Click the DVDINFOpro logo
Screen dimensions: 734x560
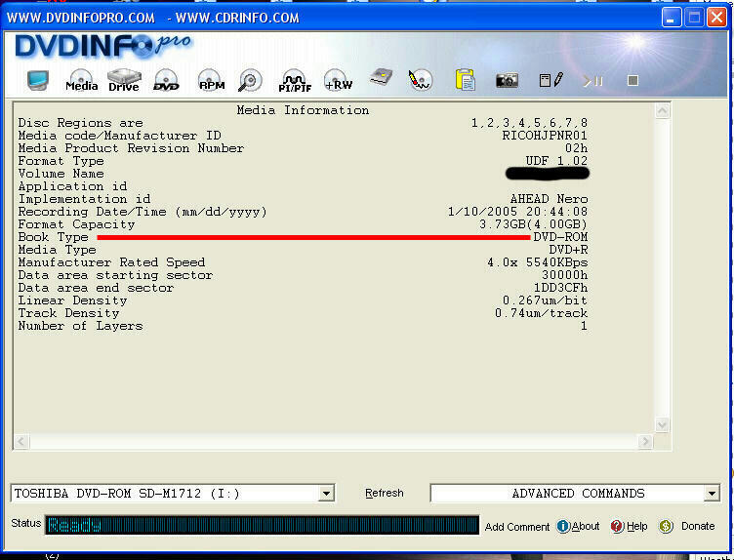point(103,46)
